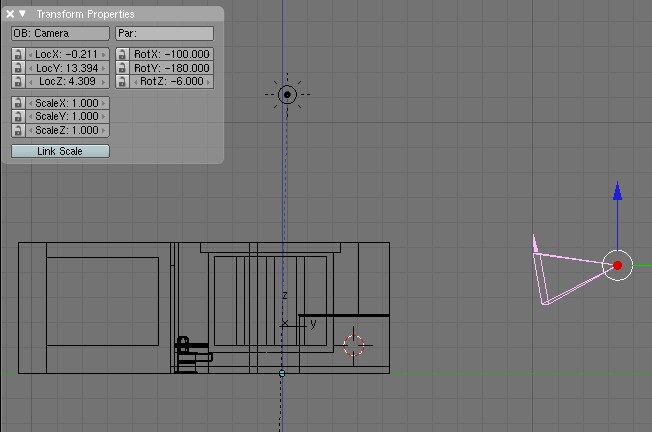Select the stacked chair wireframe object
This screenshot has width=652, height=432.
(x=193, y=355)
